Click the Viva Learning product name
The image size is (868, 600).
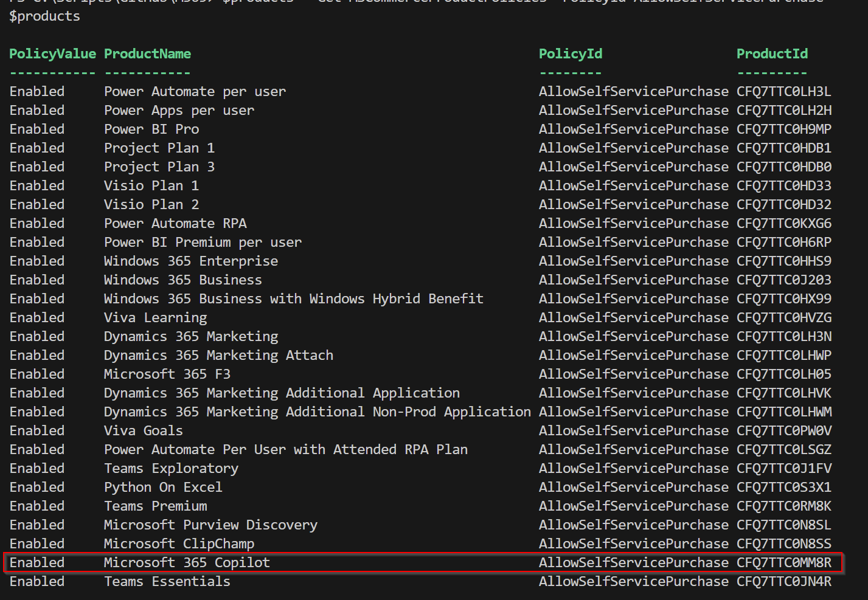pos(155,318)
